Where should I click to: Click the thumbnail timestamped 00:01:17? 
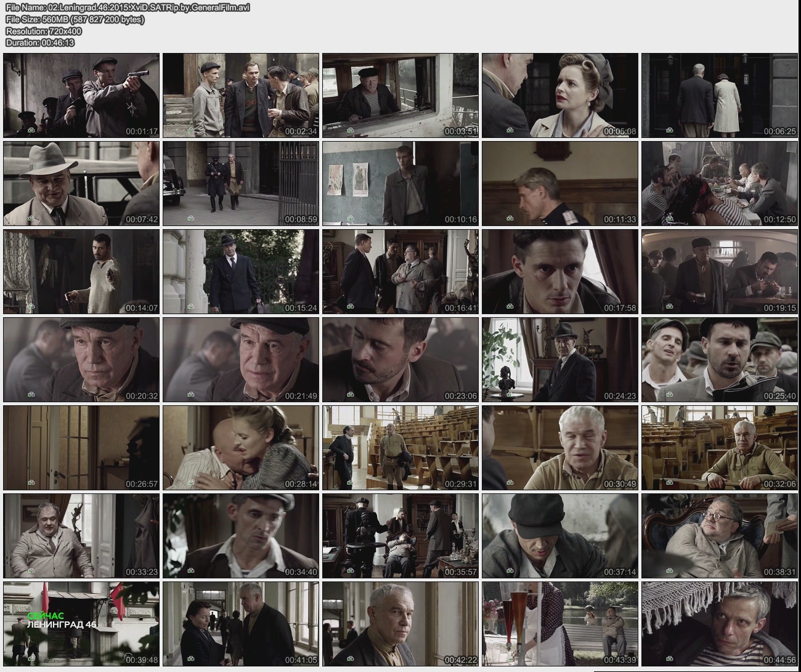(x=81, y=95)
